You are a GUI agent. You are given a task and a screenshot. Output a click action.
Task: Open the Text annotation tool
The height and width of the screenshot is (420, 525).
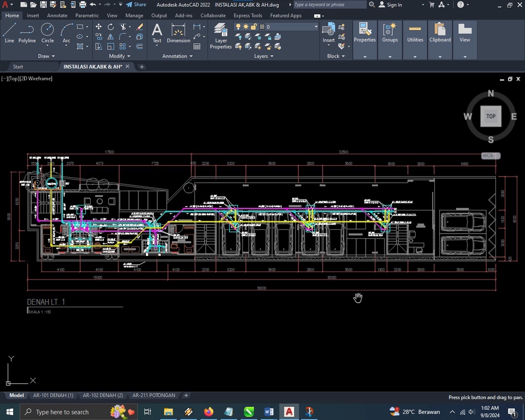coord(157,33)
